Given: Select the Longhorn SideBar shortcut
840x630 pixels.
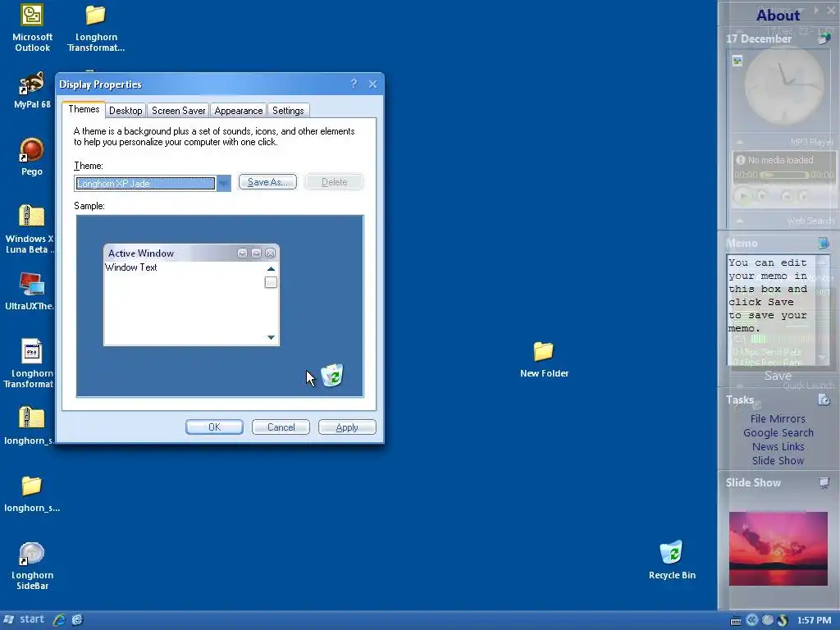Looking at the screenshot, I should [x=32, y=554].
